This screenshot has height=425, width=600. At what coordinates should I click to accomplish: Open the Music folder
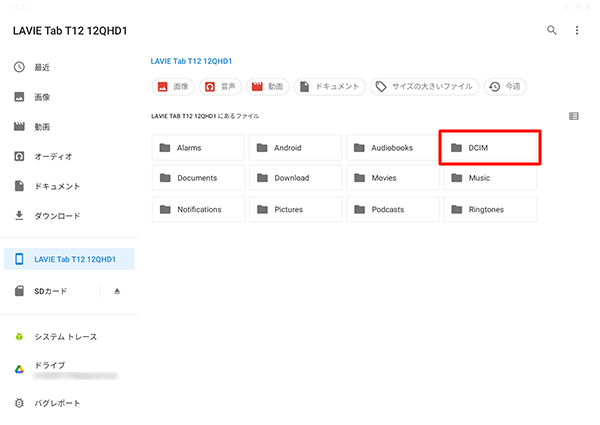coord(490,178)
